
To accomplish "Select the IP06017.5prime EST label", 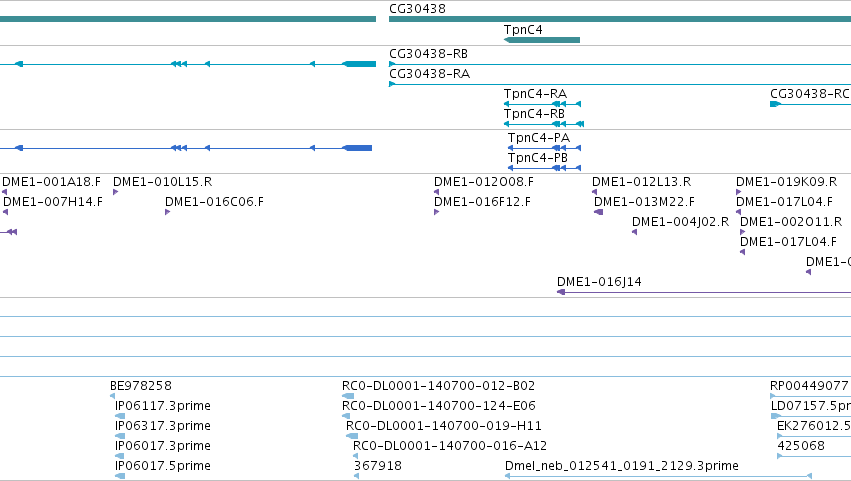I will pyautogui.click(x=163, y=466).
